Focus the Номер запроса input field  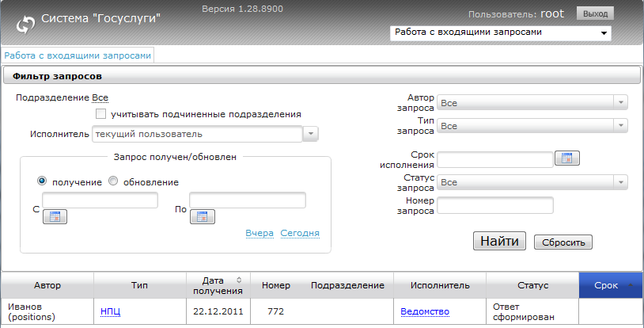tap(495, 205)
